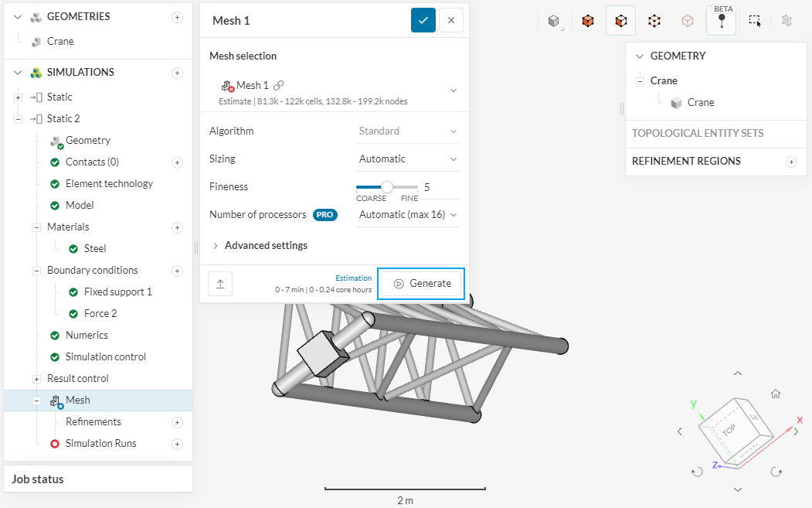Click the home view icon near orientation cube
812x508 pixels.
[776, 394]
